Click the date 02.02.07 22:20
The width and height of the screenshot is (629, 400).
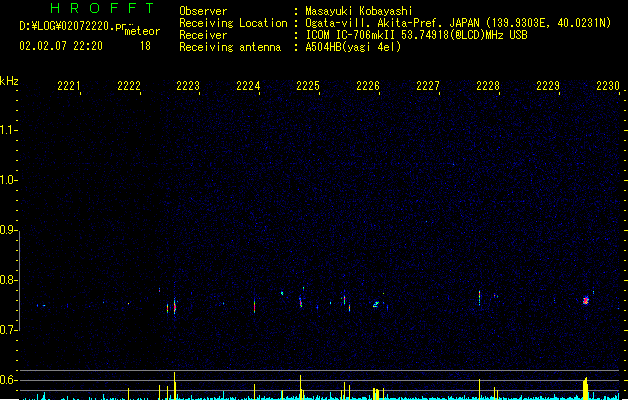(x=61, y=46)
